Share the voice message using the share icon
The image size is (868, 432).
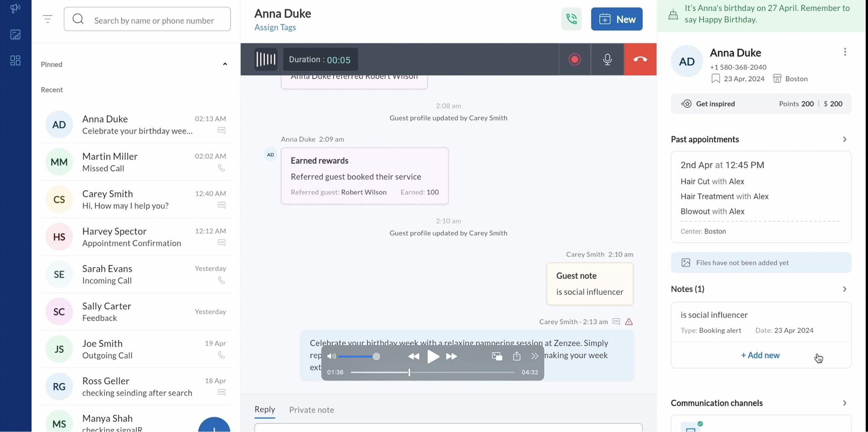[x=516, y=356]
